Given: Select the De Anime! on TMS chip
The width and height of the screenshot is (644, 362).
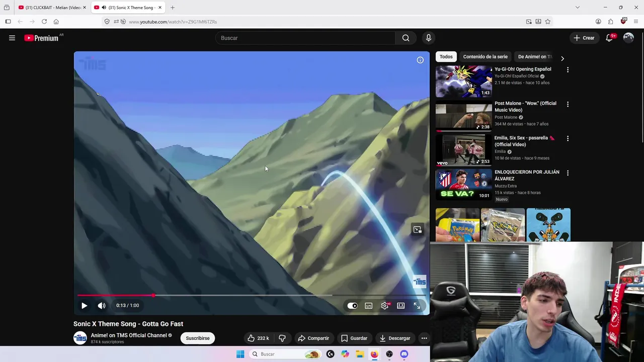Looking at the screenshot, I should tap(534, 57).
